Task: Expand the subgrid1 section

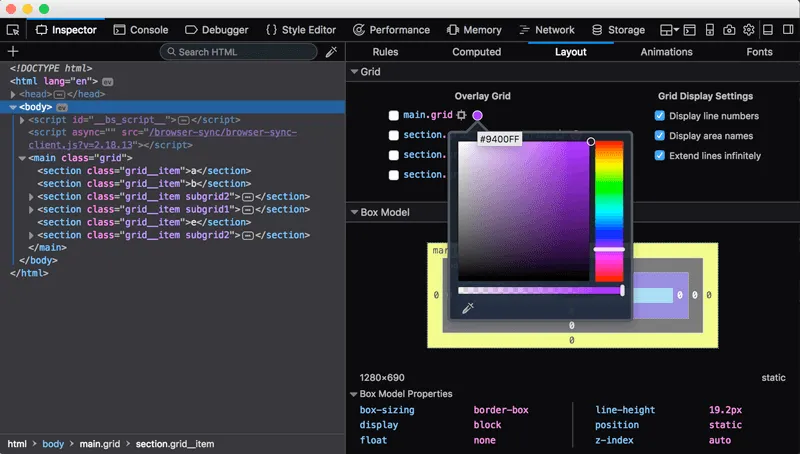Action: 31,210
